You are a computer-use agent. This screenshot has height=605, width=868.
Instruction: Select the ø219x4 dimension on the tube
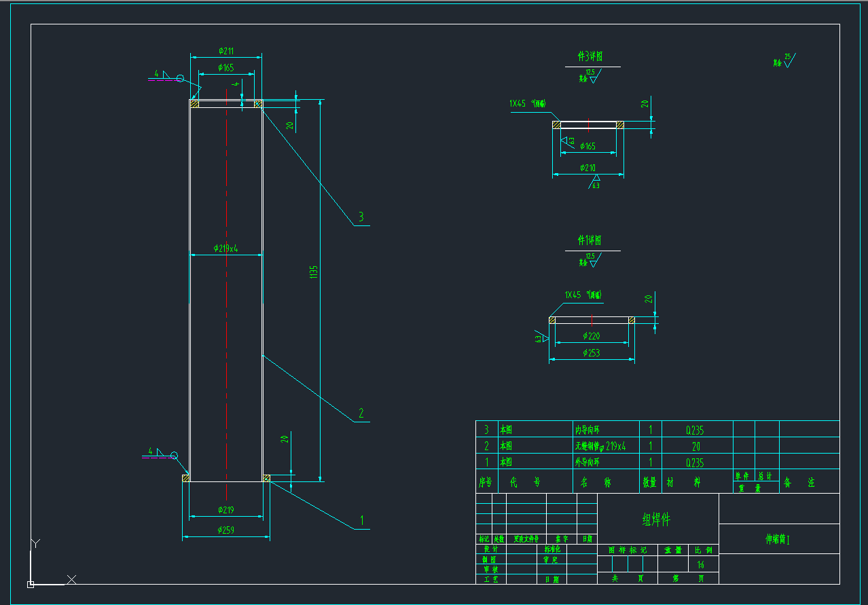point(225,249)
